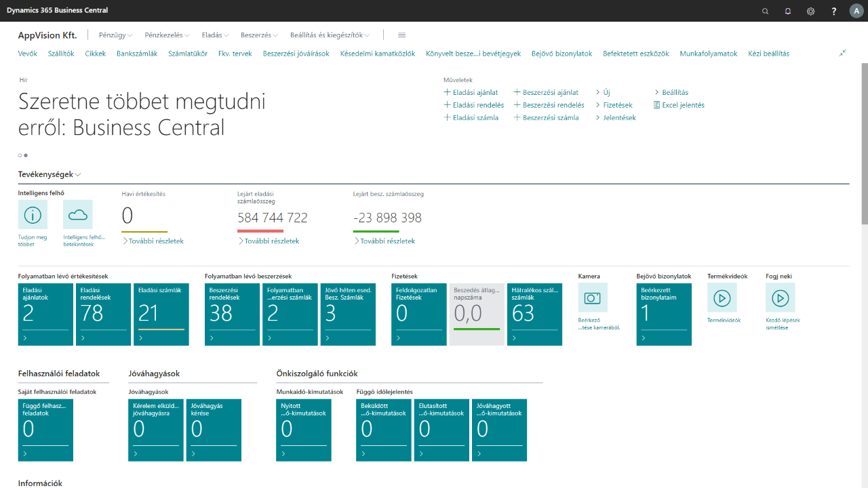Open the help question mark icon

tap(834, 11)
